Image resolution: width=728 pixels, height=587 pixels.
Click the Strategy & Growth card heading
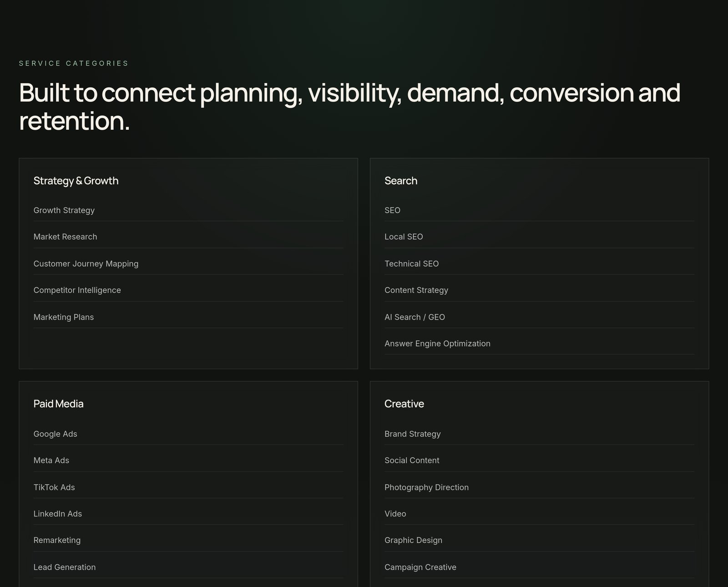76,181
